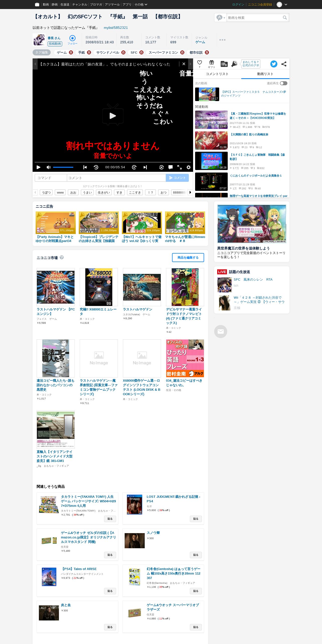The height and width of the screenshot is (644, 322).
Task: Open the three-dot more info menu
Action: (222, 40)
